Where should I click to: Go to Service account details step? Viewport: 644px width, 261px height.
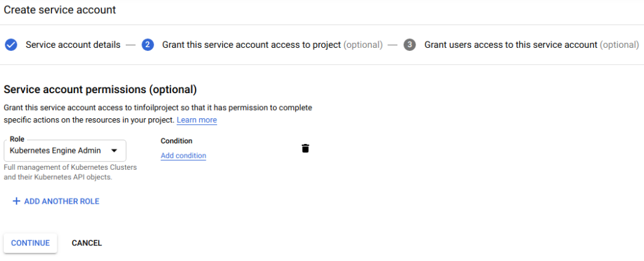[x=73, y=45]
